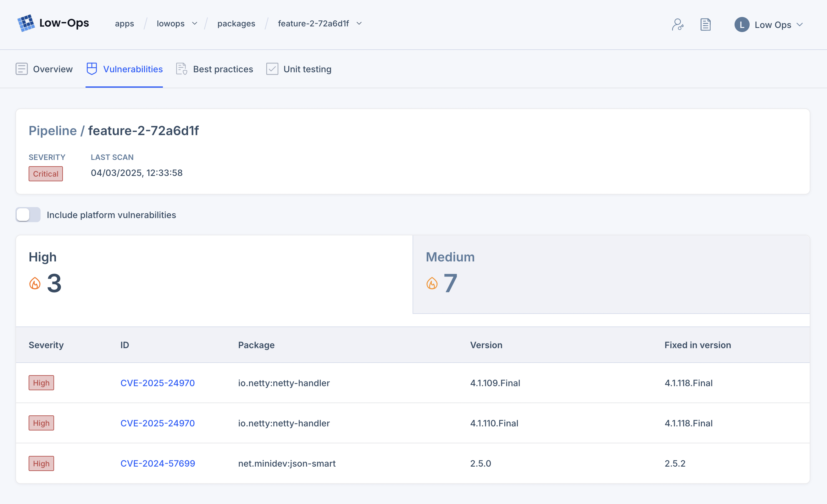Click the Overview page icon
827x504 pixels.
[x=21, y=69]
